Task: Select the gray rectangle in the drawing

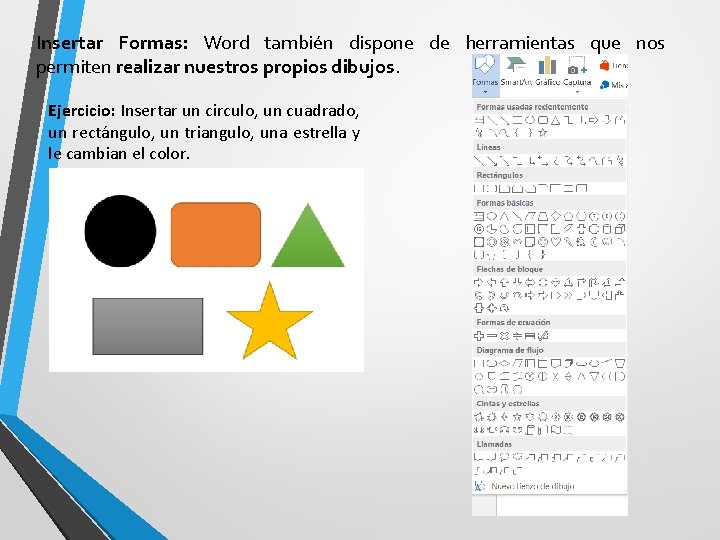Action: 148,326
